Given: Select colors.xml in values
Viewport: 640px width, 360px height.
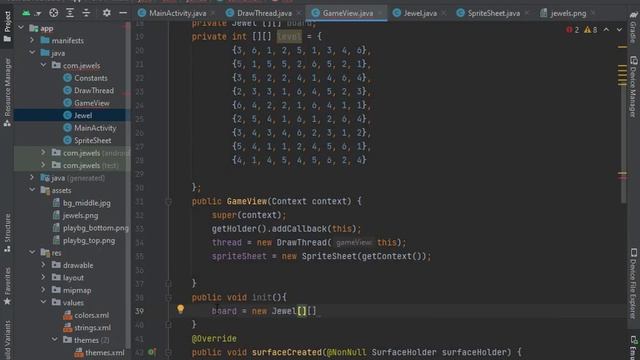Looking at the screenshot, I should pyautogui.click(x=86, y=315).
